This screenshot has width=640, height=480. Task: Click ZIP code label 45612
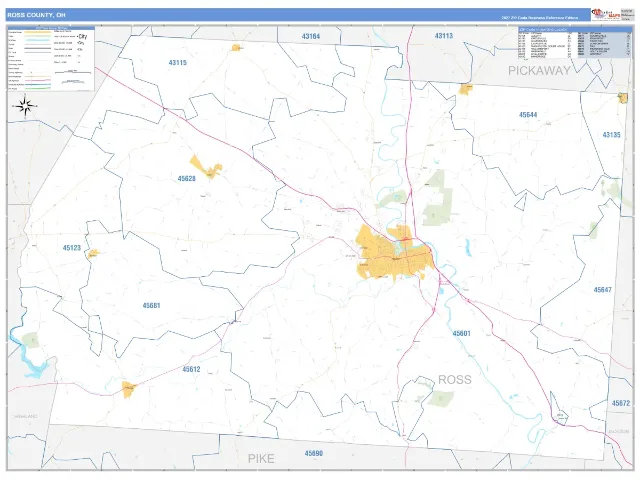[191, 369]
